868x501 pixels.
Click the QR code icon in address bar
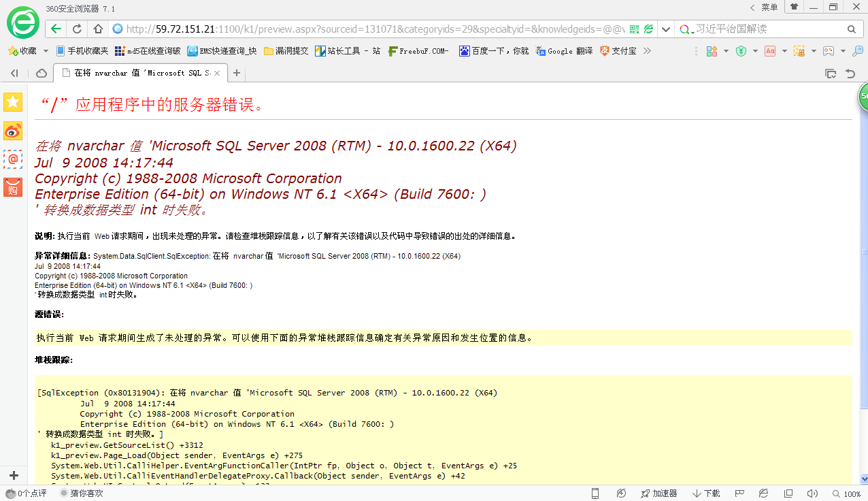click(634, 29)
